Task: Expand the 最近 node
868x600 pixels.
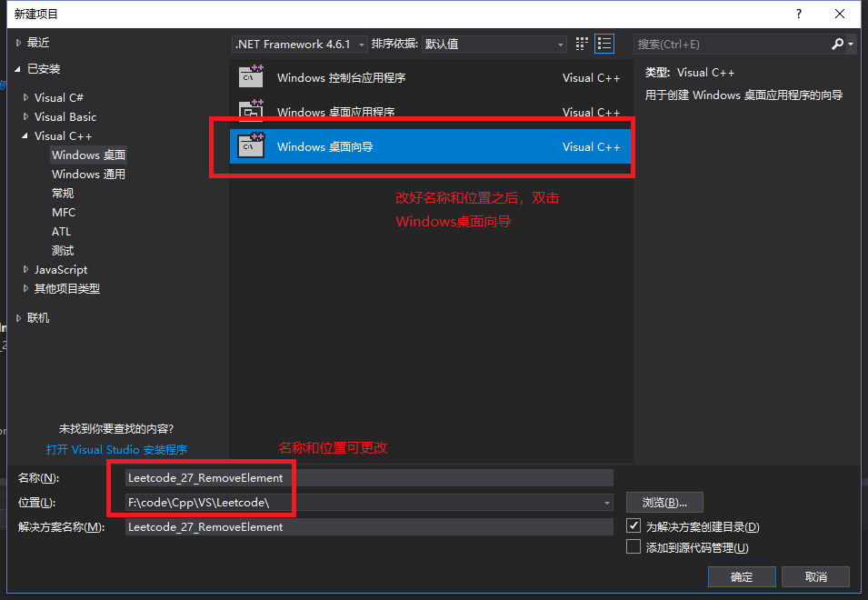Action: pyautogui.click(x=18, y=43)
